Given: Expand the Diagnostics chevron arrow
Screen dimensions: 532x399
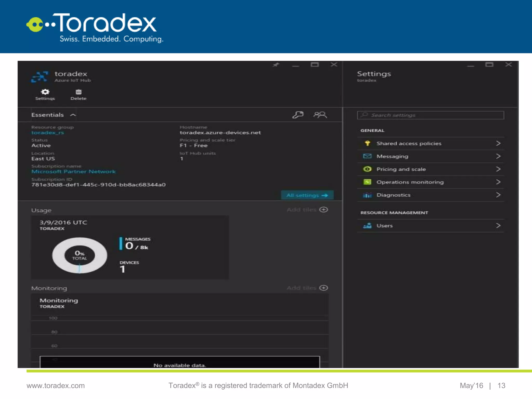Looking at the screenshot, I should point(498,195).
